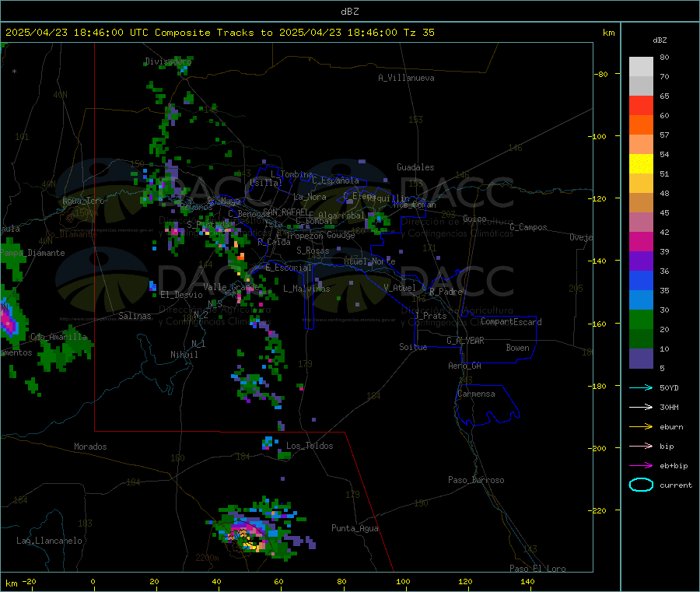The height and width of the screenshot is (592, 700).
Task: Click the 'Nihuil' map label
Action: [184, 355]
